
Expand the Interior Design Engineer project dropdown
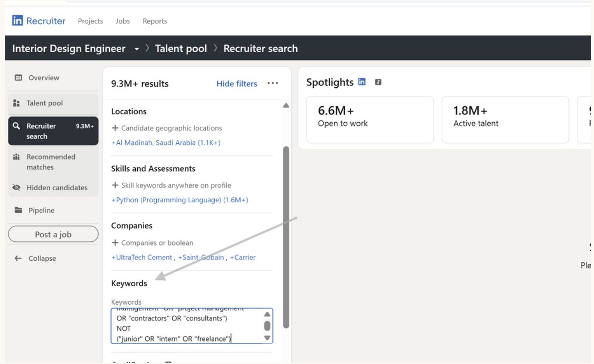pyautogui.click(x=137, y=49)
